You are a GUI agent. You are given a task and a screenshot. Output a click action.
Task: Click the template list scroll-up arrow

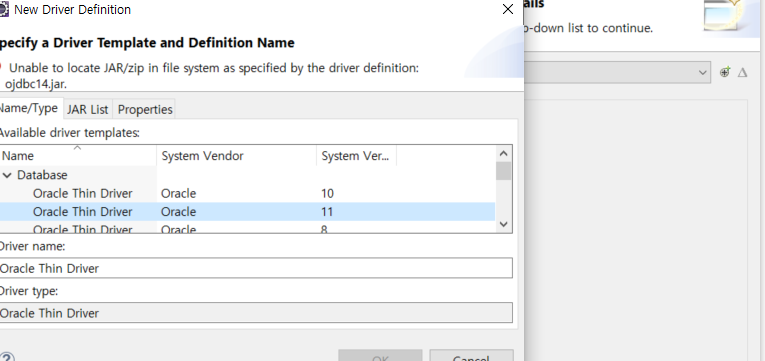tap(504, 154)
